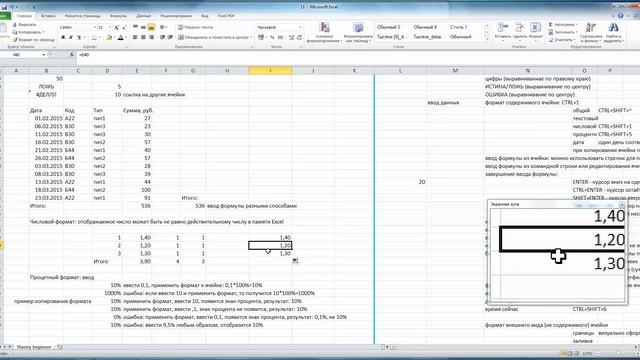Align text to top
The height and width of the screenshot is (360, 640).
tap(135, 27)
